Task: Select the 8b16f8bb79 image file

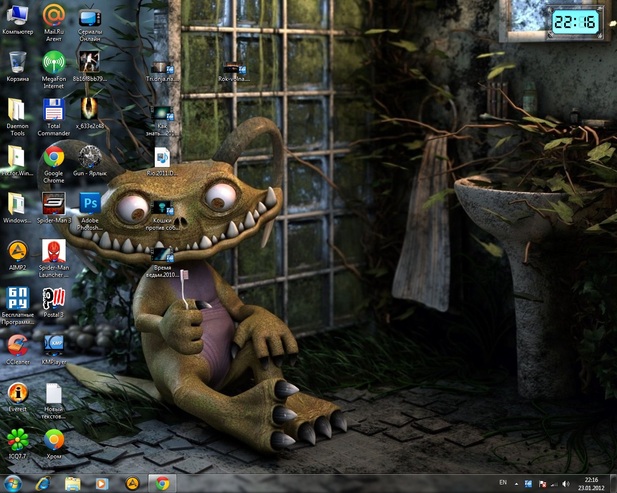Action: click(x=90, y=66)
